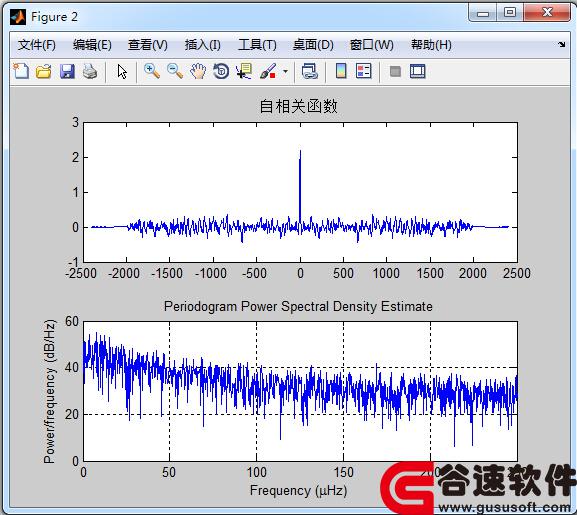Maximize the Figure 2 window
This screenshot has width=577, height=515.
coord(510,13)
